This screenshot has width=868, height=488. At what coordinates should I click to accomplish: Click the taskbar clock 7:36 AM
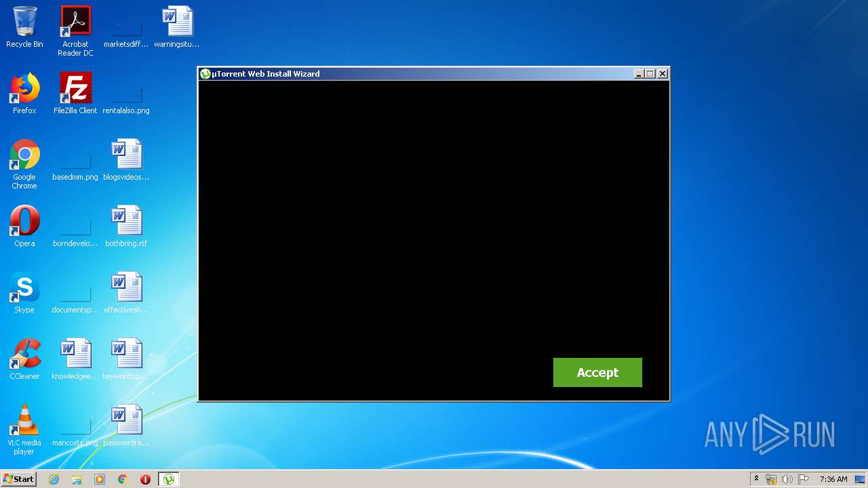[x=833, y=479]
